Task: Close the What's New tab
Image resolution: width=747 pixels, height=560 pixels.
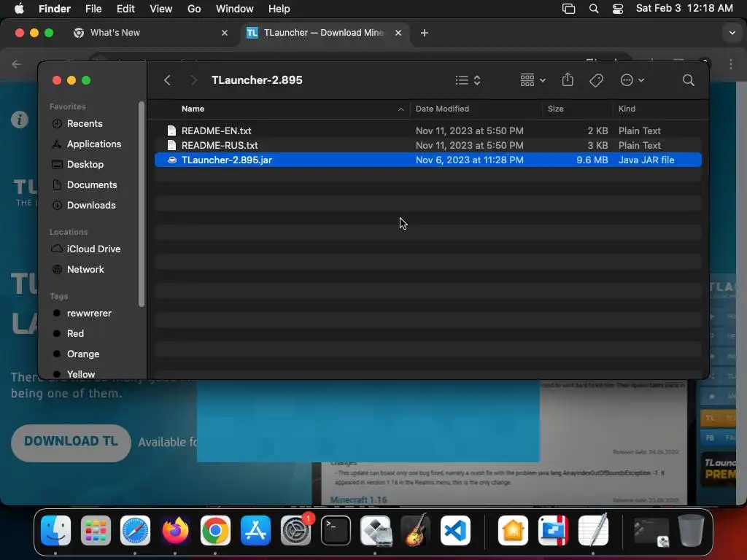Action: (225, 33)
